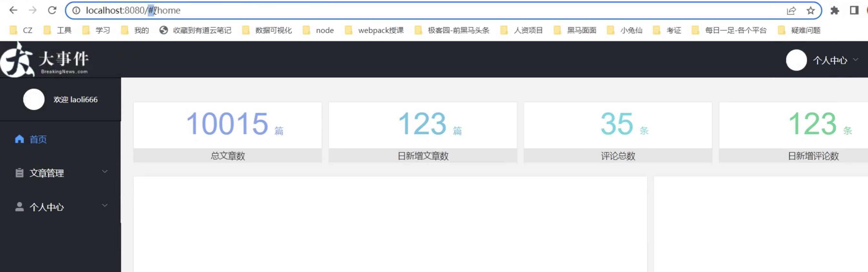868x272 pixels.
Task: Open 收藏到有道云笔记 bookmark
Action: click(195, 30)
